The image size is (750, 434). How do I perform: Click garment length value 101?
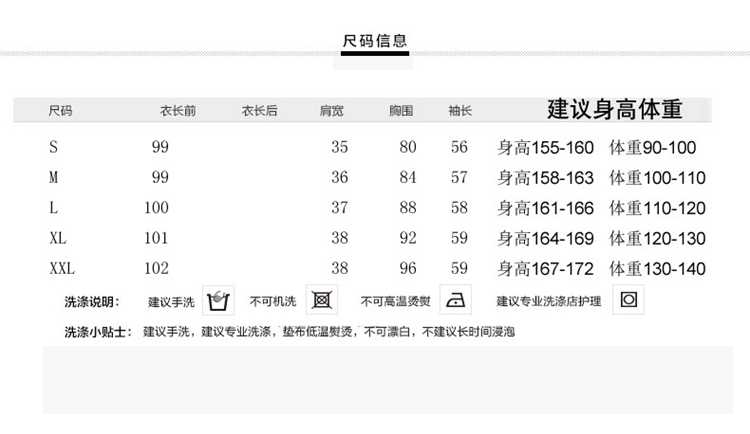(156, 238)
